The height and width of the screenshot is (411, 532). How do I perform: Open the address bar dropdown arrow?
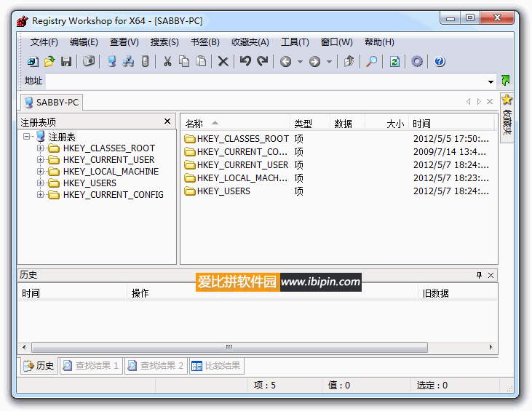pos(491,81)
